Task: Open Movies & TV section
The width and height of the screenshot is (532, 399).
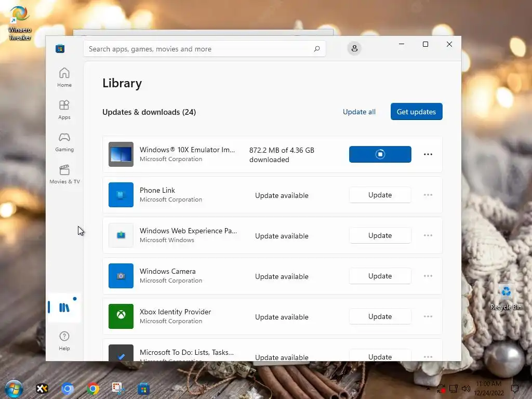Action: pos(64,174)
